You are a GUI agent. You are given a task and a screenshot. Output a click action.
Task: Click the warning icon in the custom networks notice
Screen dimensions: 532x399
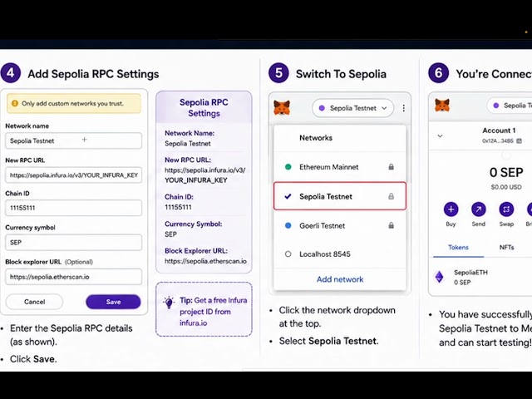click(x=15, y=103)
